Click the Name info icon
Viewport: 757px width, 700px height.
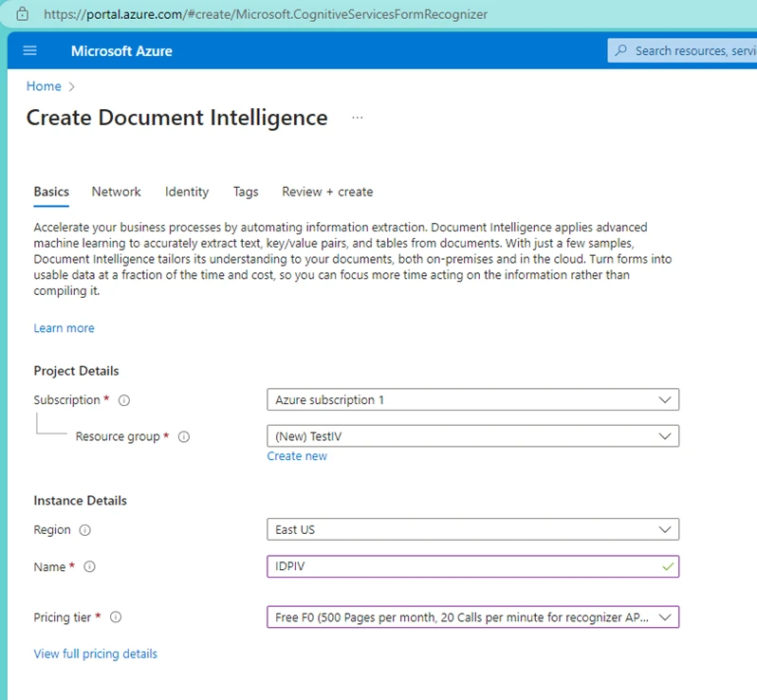point(90,567)
